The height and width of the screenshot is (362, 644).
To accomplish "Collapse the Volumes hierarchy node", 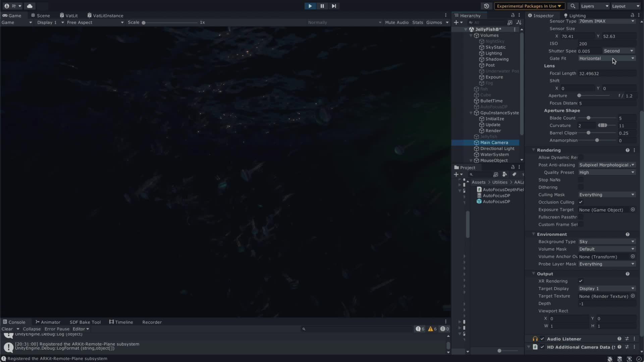I will 471,36.
